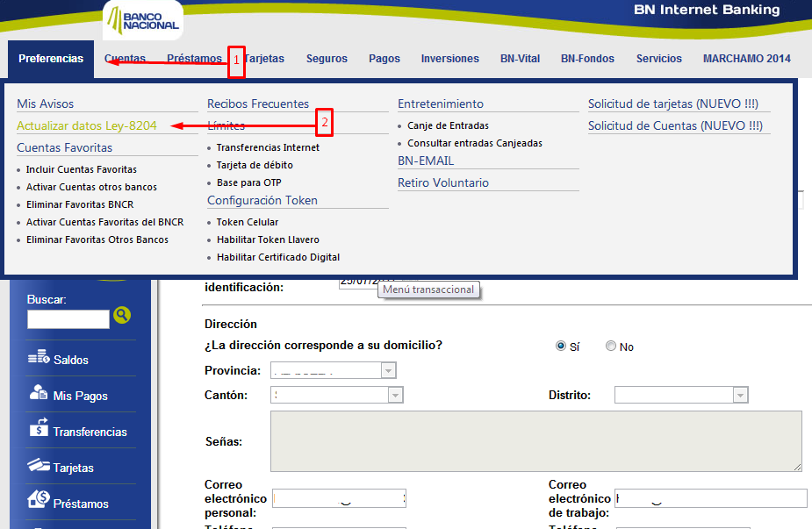Open Transferencias Internet limits option

pyautogui.click(x=268, y=147)
